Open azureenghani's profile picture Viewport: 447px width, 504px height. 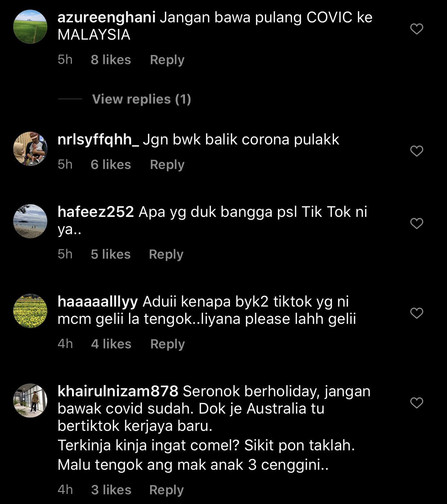pyautogui.click(x=30, y=27)
